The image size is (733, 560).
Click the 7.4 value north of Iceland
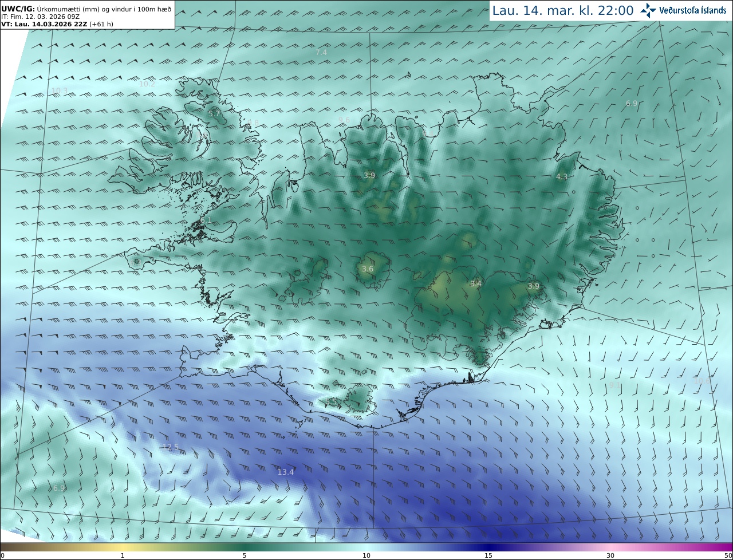pyautogui.click(x=321, y=52)
